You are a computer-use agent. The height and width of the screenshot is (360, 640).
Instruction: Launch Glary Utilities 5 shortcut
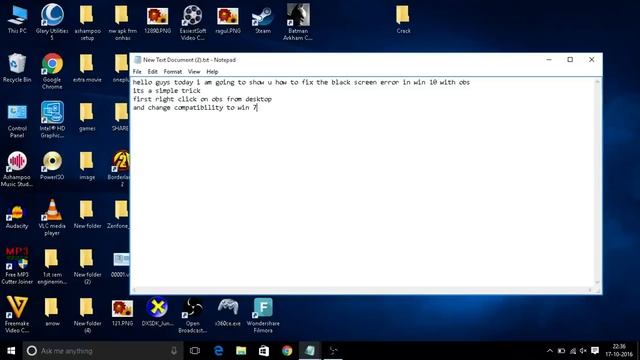pos(52,21)
